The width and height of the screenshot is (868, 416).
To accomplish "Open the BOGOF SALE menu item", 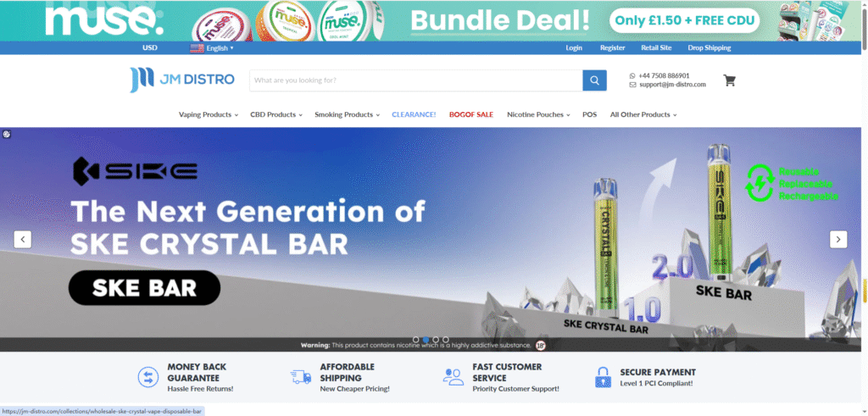I will tap(471, 114).
